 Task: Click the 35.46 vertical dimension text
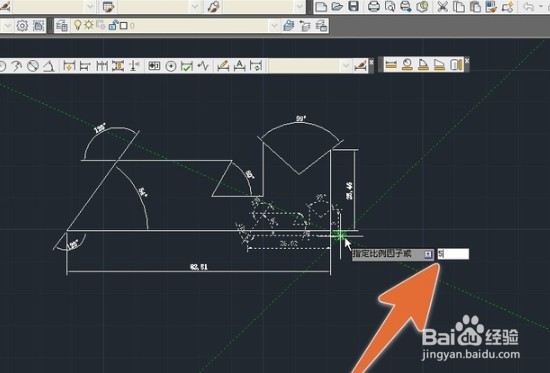(350, 191)
